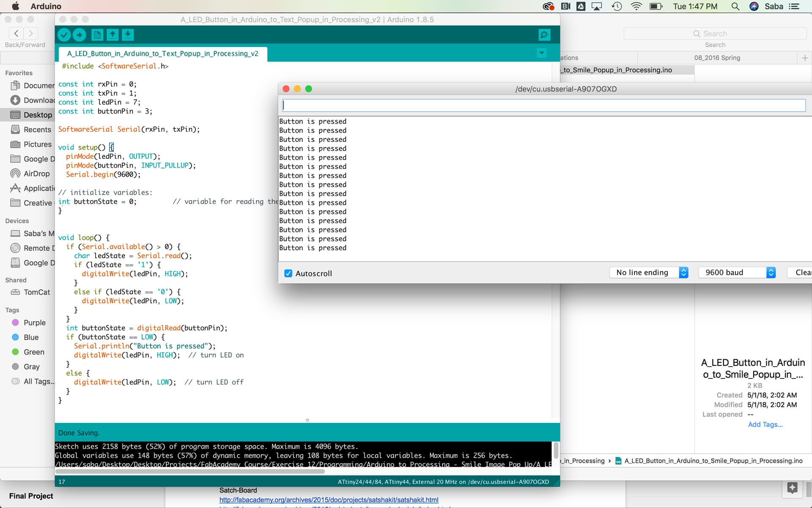Open Spotlight search magnifier icon
This screenshot has width=812, height=508.
pyautogui.click(x=735, y=6)
